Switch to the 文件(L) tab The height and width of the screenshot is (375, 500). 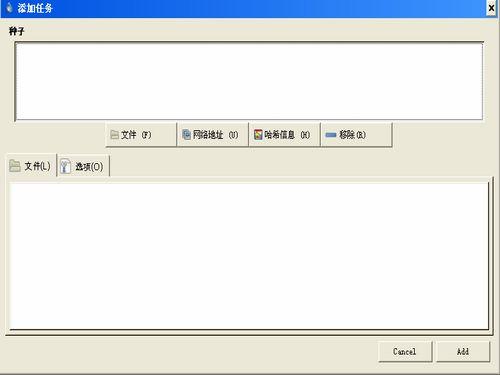point(31,166)
